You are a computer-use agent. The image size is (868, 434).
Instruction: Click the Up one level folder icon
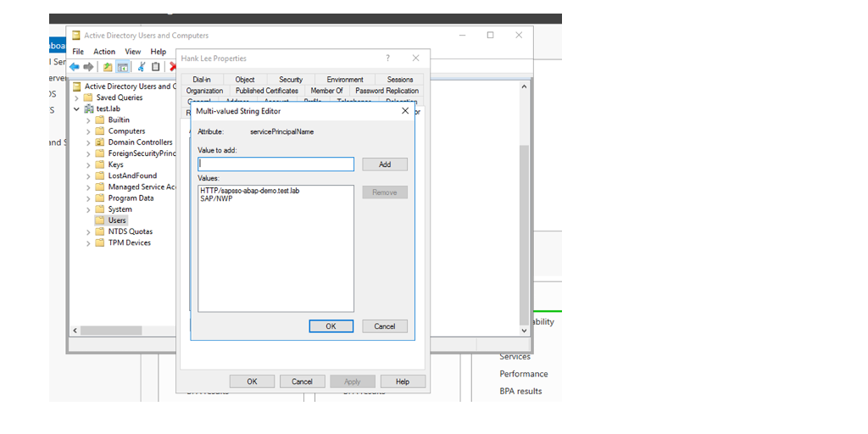[108, 67]
